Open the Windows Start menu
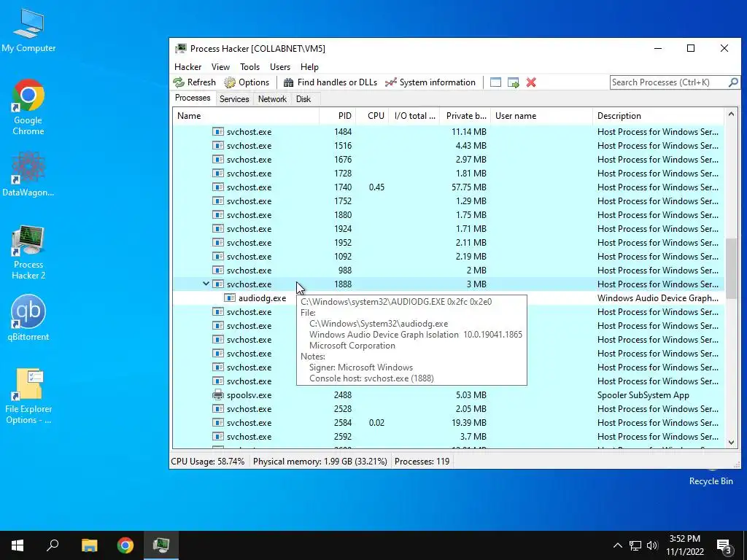Viewport: 747px width, 560px height. [18, 545]
